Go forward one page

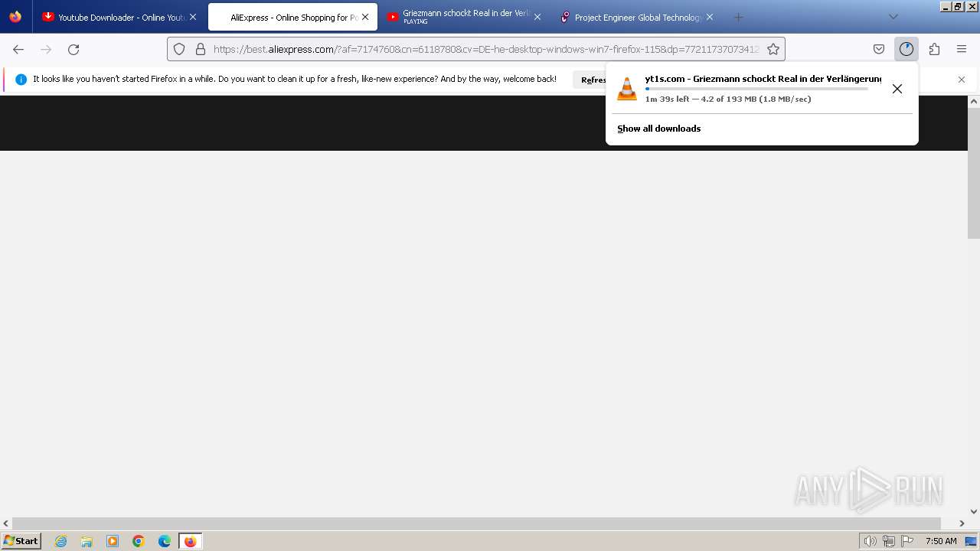tap(46, 49)
